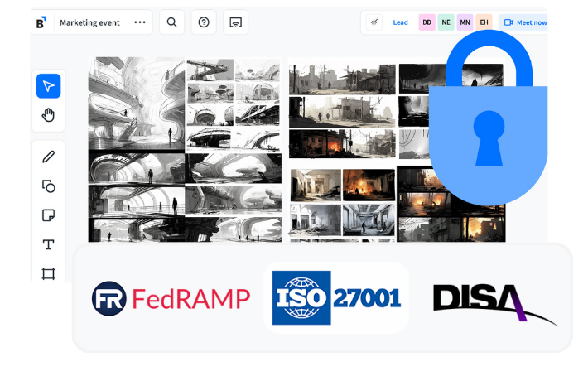Click the FedRAMP logo

click(171, 298)
